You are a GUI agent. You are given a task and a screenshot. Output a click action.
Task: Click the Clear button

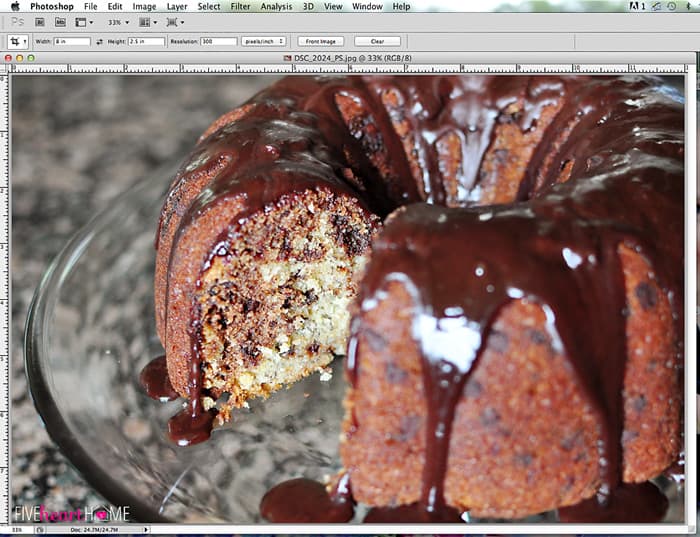[x=377, y=42]
